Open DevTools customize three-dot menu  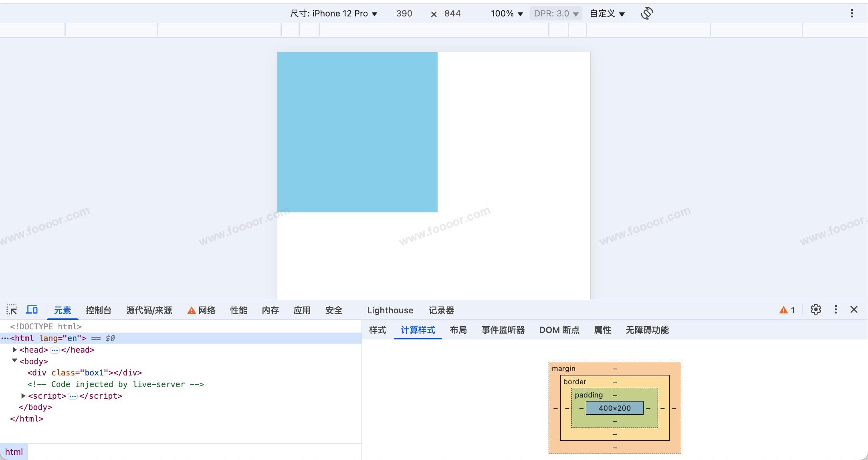coord(836,310)
